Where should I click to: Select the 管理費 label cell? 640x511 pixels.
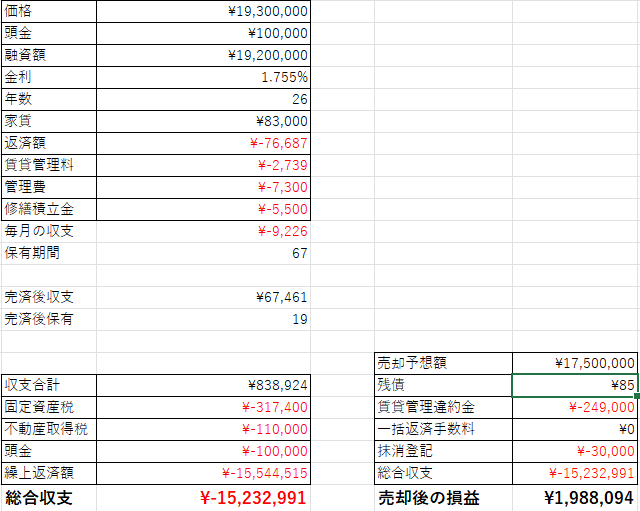pos(49,188)
